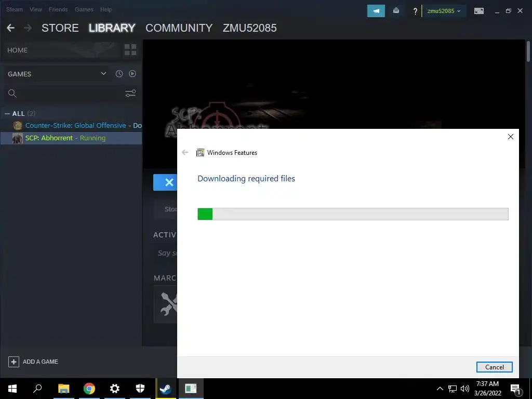Click the library search magnifier icon
This screenshot has height=399, width=532.
click(12, 94)
